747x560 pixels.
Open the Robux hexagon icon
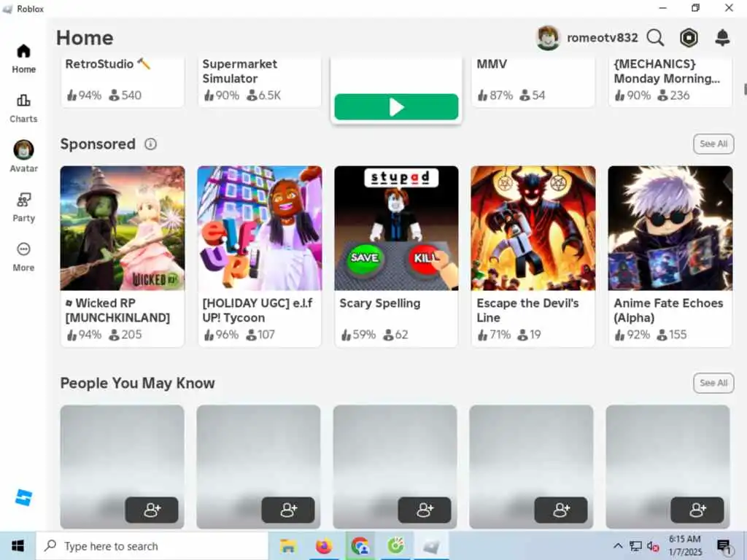(689, 38)
